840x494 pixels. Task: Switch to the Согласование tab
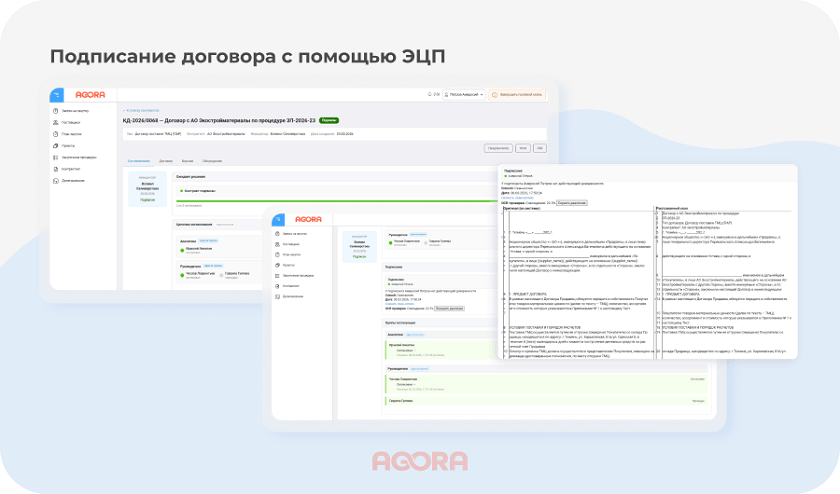139,161
